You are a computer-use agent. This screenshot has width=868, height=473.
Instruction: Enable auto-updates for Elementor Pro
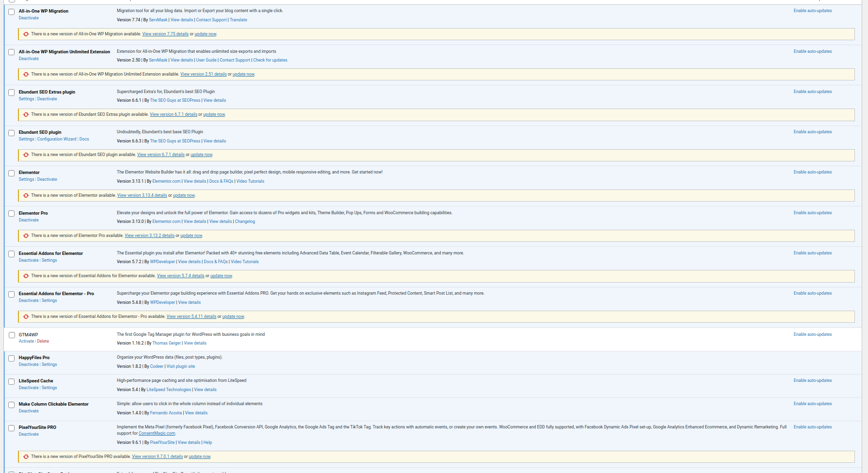pyautogui.click(x=812, y=213)
